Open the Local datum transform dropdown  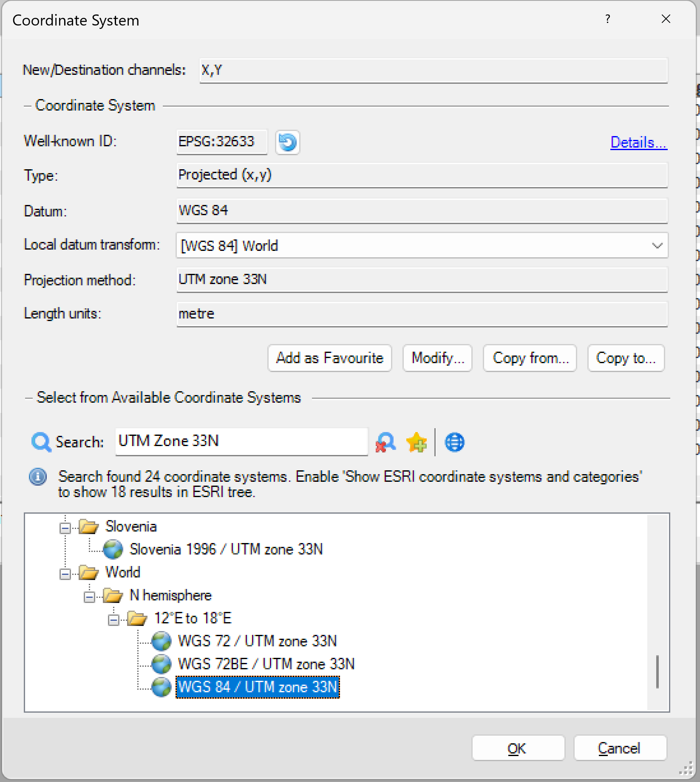click(x=657, y=245)
